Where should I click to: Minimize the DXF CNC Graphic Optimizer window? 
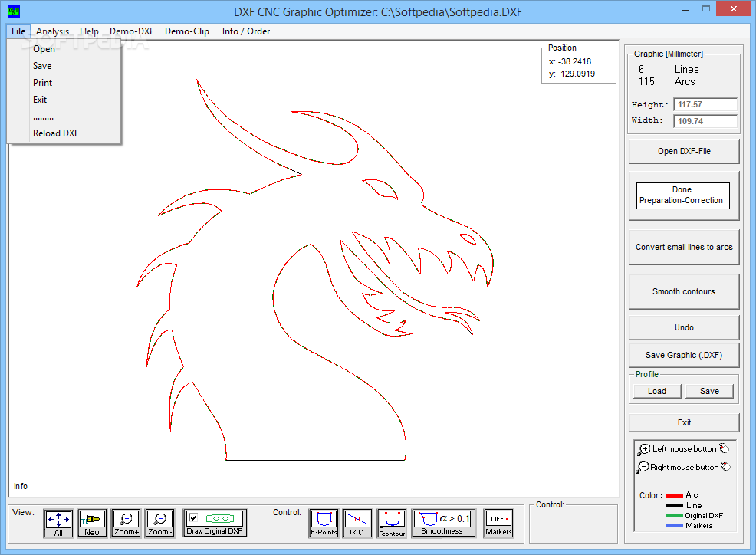tap(685, 9)
